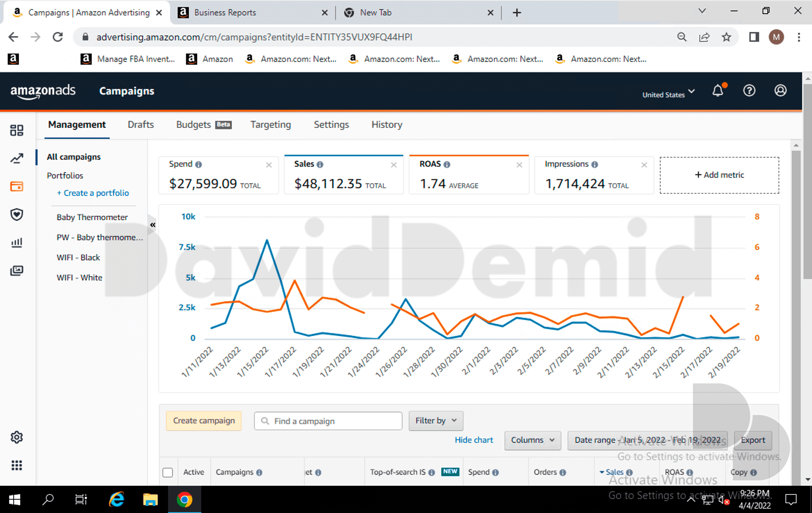Remove the Spend metric card
The height and width of the screenshot is (513, 812).
[269, 165]
